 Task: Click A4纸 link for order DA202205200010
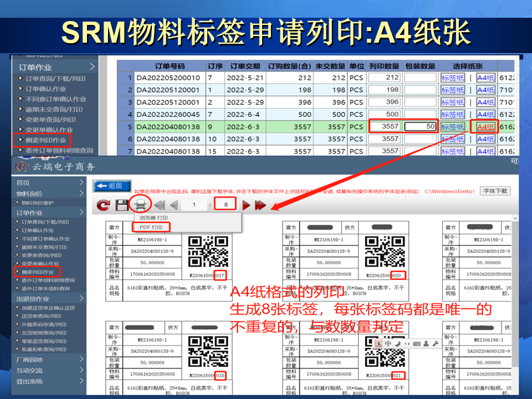tap(485, 78)
